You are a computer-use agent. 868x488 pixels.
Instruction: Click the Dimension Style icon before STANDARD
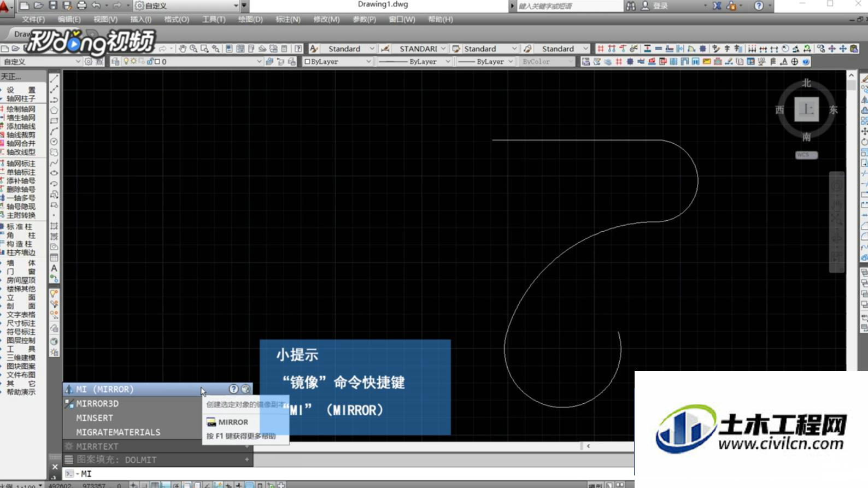pos(385,49)
